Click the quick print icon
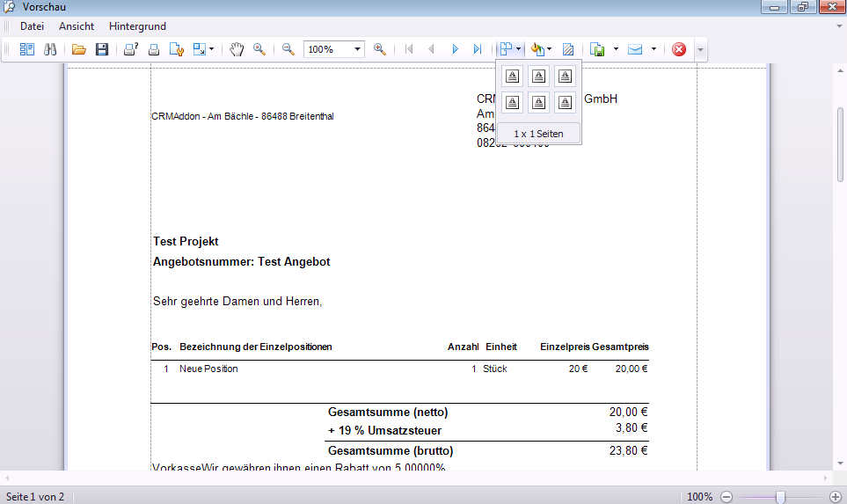 (153, 49)
